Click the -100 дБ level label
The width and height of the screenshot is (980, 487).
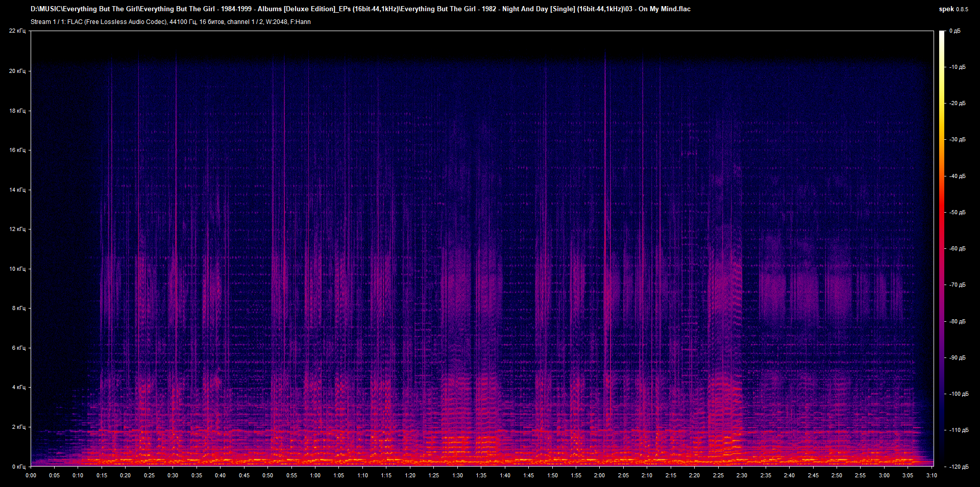[x=958, y=394]
